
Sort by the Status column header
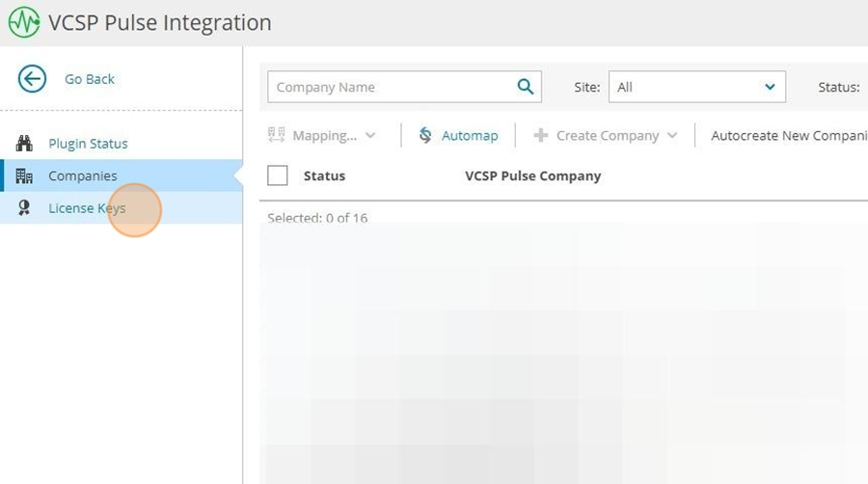pos(324,175)
